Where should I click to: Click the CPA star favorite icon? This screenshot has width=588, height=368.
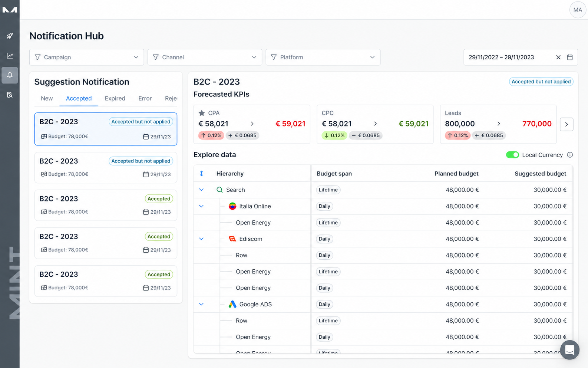[x=202, y=113]
